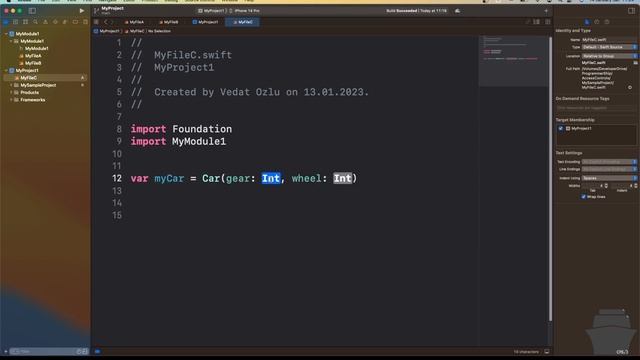Screen dimensions: 640x360
Task: Open the Issue navigator warning icon
Action: 45,22
